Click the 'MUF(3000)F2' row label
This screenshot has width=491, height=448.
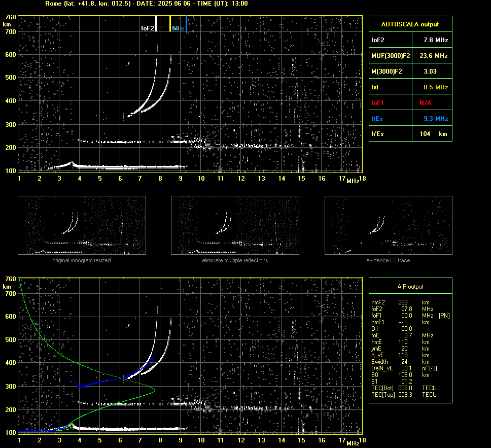coord(391,56)
